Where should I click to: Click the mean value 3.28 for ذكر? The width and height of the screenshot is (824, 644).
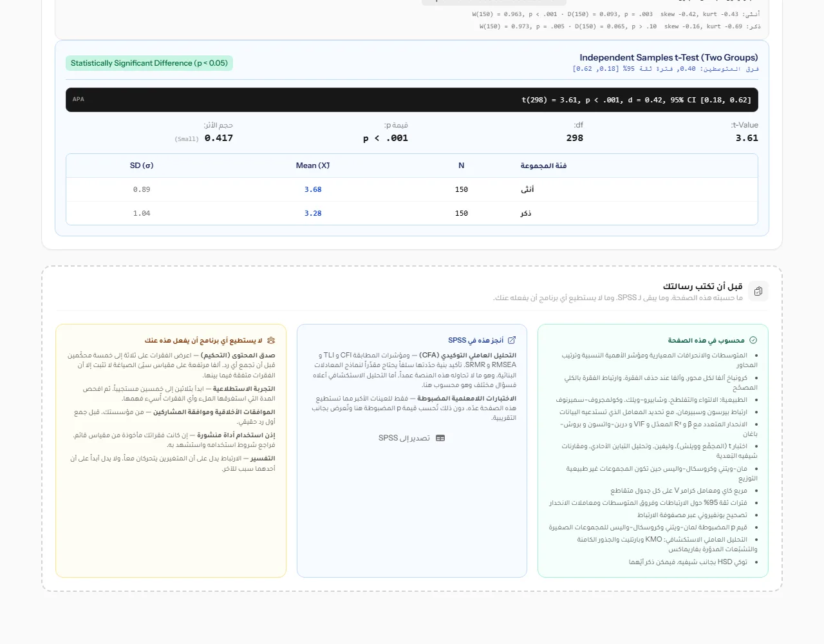click(313, 213)
